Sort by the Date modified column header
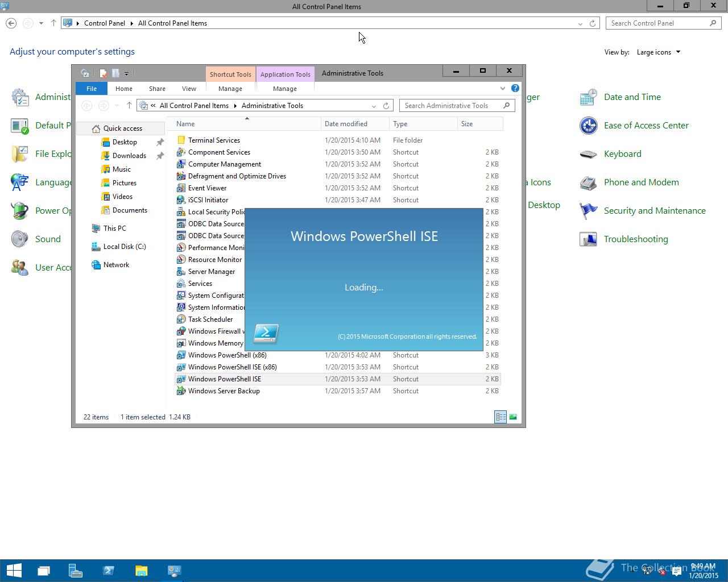Image resolution: width=728 pixels, height=582 pixels. click(355, 124)
